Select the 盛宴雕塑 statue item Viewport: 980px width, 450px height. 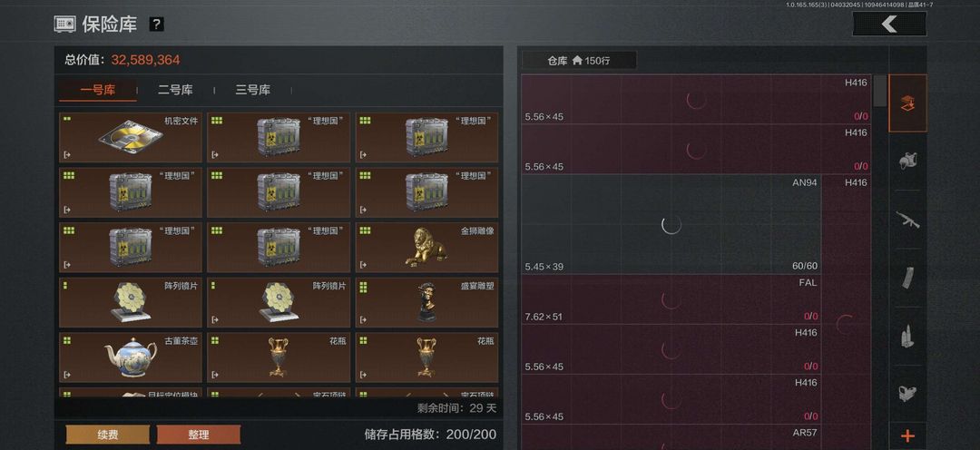point(426,302)
